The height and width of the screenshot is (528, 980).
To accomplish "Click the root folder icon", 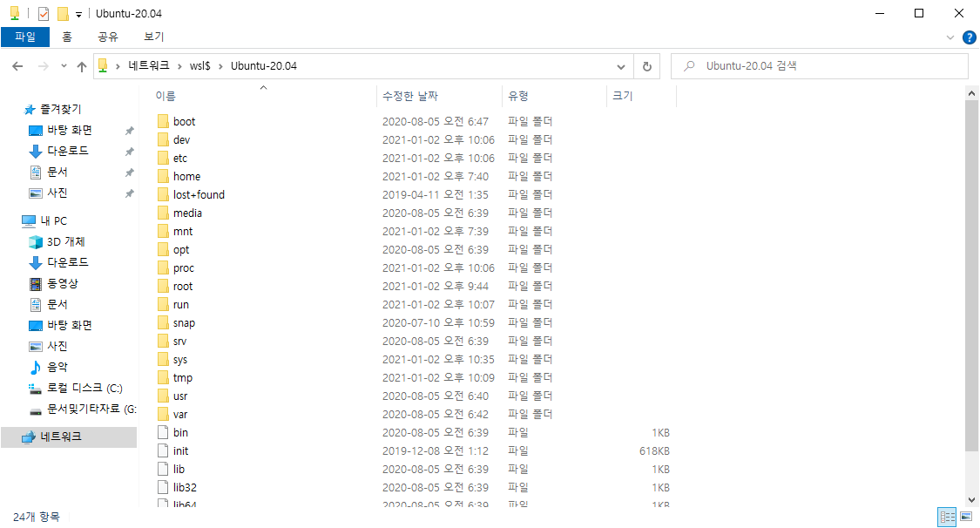I will pyautogui.click(x=163, y=286).
